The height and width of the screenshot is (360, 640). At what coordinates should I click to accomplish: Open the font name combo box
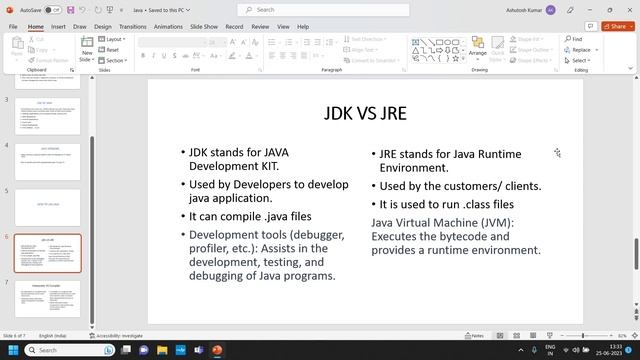(x=173, y=42)
